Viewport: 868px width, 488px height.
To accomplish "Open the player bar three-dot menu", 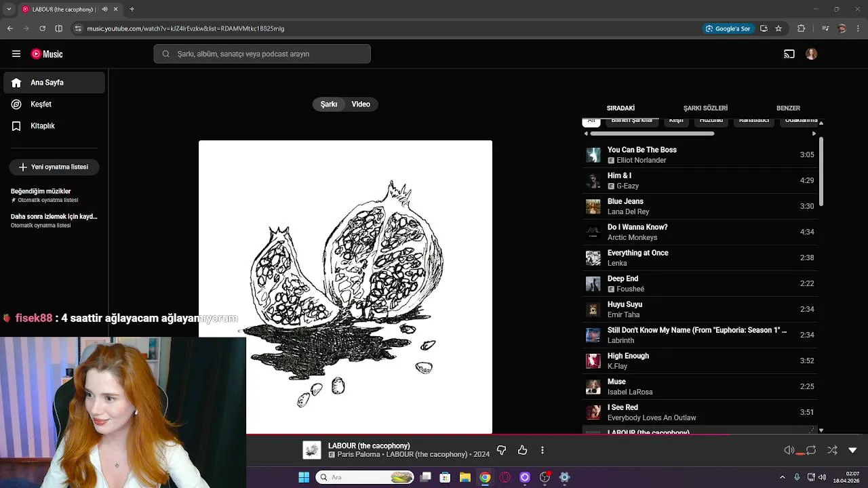I will [x=542, y=450].
